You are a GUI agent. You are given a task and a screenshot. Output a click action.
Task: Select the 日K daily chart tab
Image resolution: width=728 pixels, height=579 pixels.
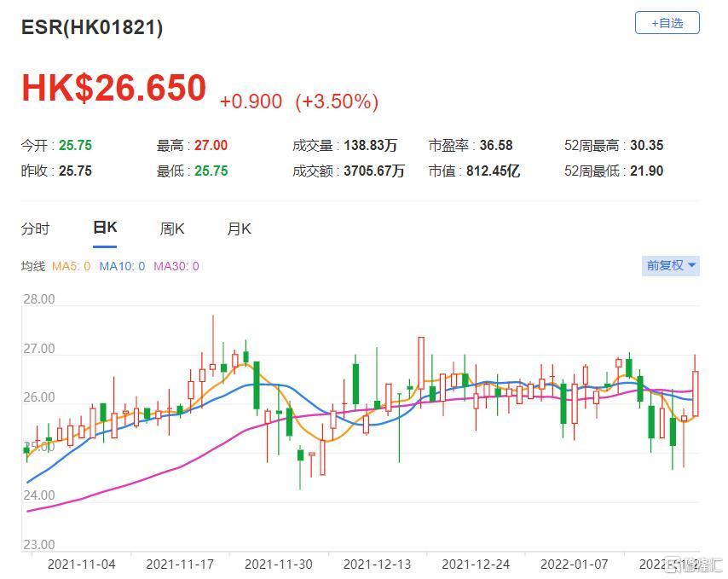105,228
